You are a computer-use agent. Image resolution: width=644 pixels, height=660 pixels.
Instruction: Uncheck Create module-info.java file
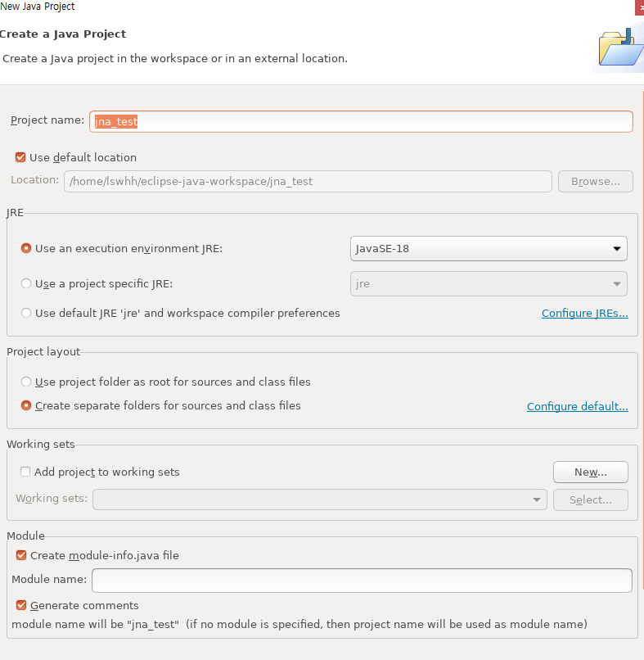click(x=20, y=555)
